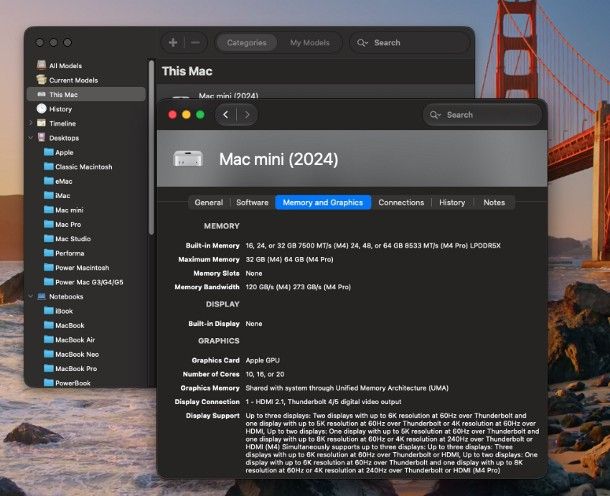Click the Mac mini (2024) title text

(279, 159)
